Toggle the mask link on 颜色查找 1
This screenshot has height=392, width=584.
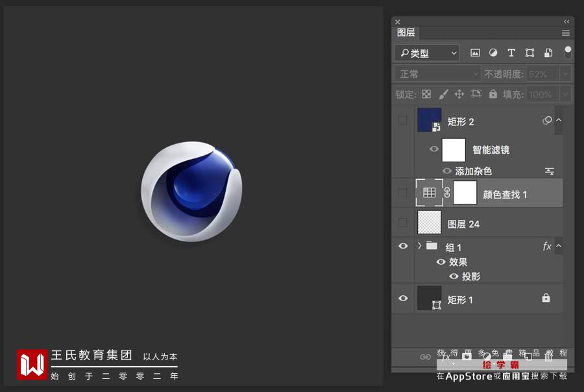(x=447, y=193)
